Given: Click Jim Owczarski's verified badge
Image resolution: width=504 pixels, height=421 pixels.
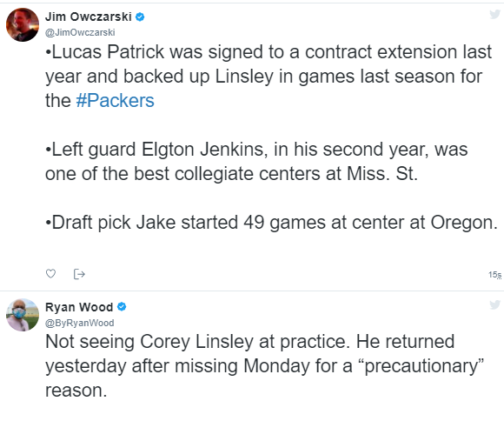Looking at the screenshot, I should (140, 17).
